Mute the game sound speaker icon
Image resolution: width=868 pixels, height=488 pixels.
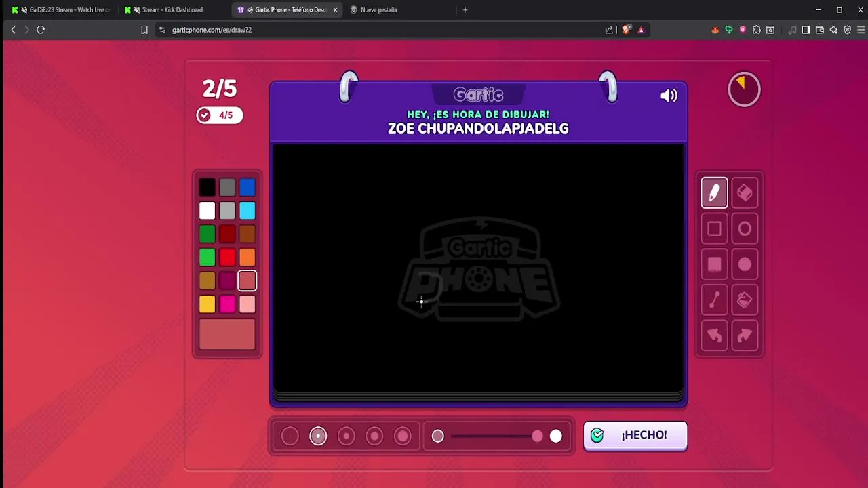tap(669, 96)
